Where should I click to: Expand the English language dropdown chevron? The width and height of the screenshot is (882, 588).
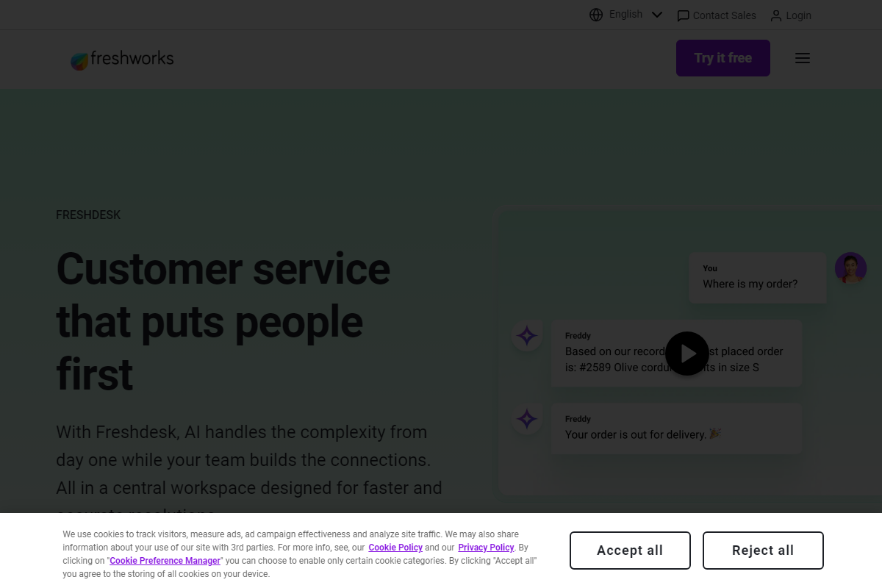coord(657,15)
